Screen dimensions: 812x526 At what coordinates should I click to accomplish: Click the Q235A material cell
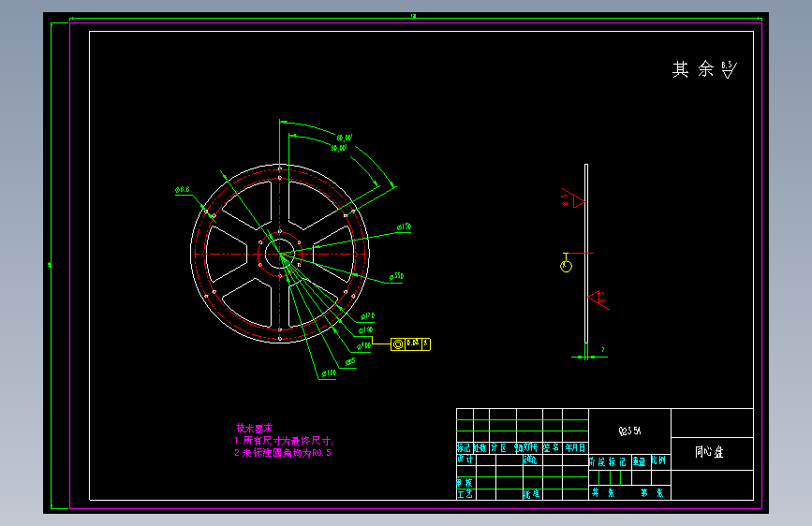coord(629,431)
